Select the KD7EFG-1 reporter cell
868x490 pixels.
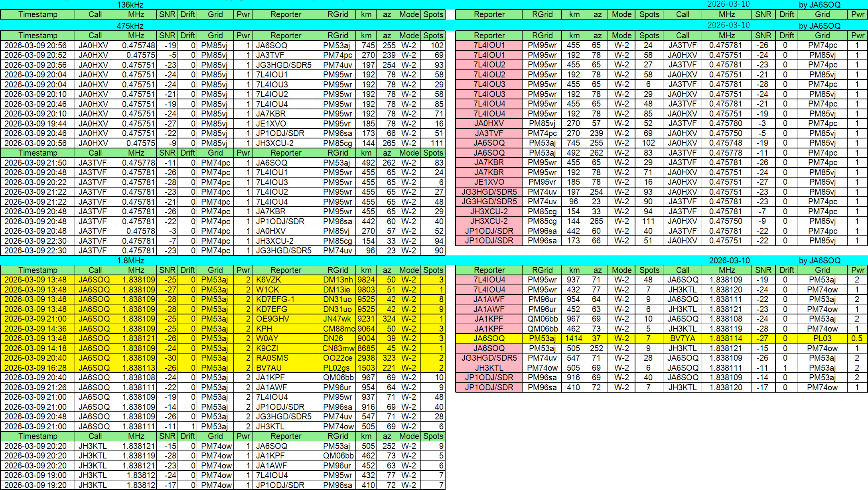pyautogui.click(x=275, y=299)
